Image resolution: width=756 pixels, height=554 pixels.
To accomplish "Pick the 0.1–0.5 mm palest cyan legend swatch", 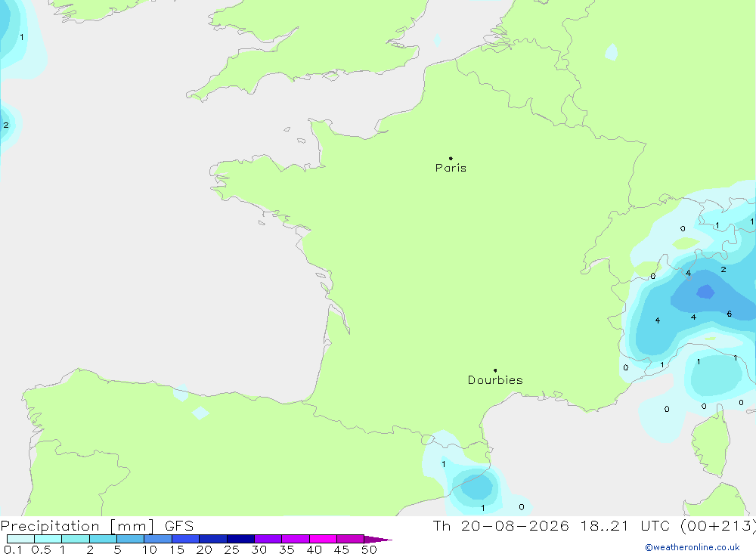I will 20,539.
